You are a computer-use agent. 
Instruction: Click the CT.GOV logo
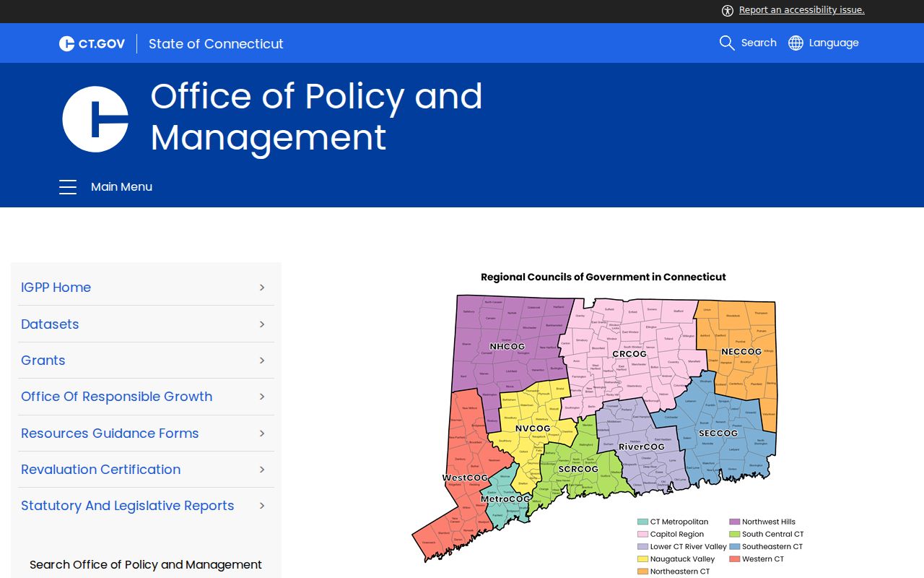tap(92, 43)
